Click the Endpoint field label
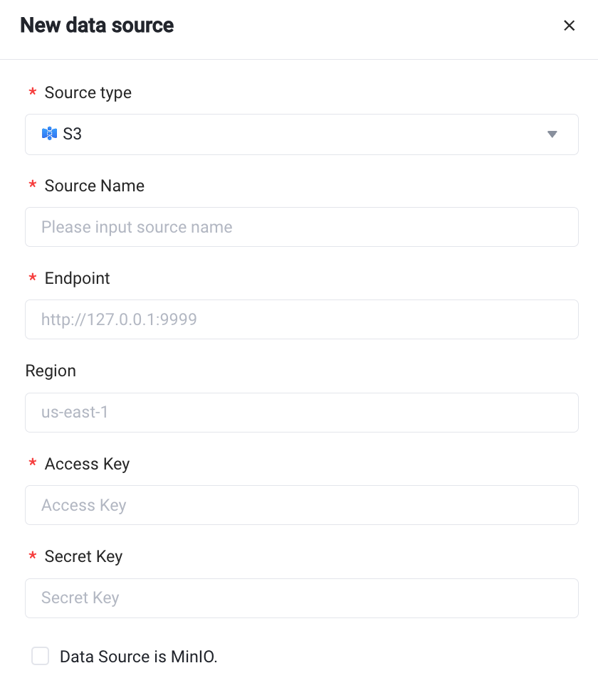 tap(78, 278)
